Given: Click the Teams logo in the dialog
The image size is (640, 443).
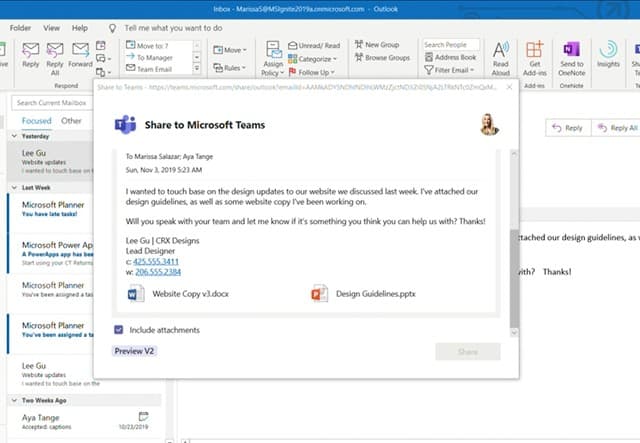Looking at the screenshot, I should point(125,125).
